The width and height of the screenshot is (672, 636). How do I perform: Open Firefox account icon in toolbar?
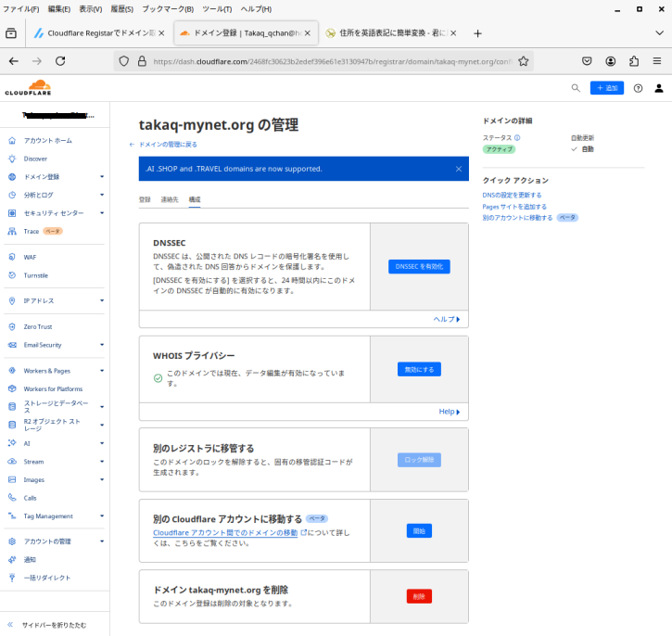[610, 61]
